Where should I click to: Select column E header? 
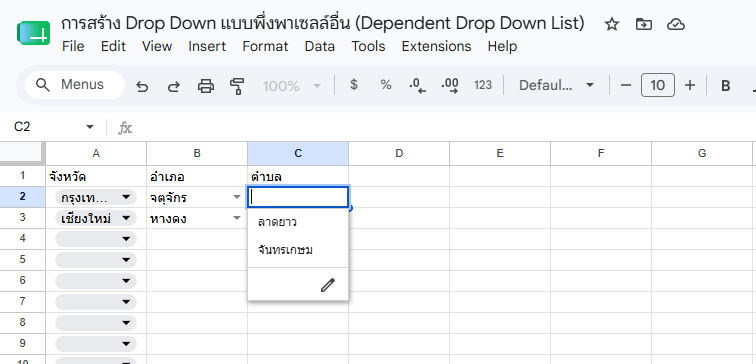point(500,153)
